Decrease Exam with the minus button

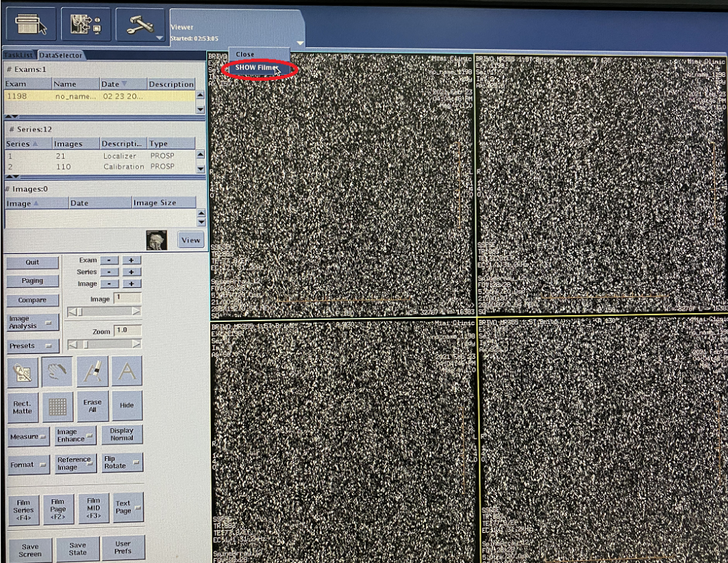[109, 260]
